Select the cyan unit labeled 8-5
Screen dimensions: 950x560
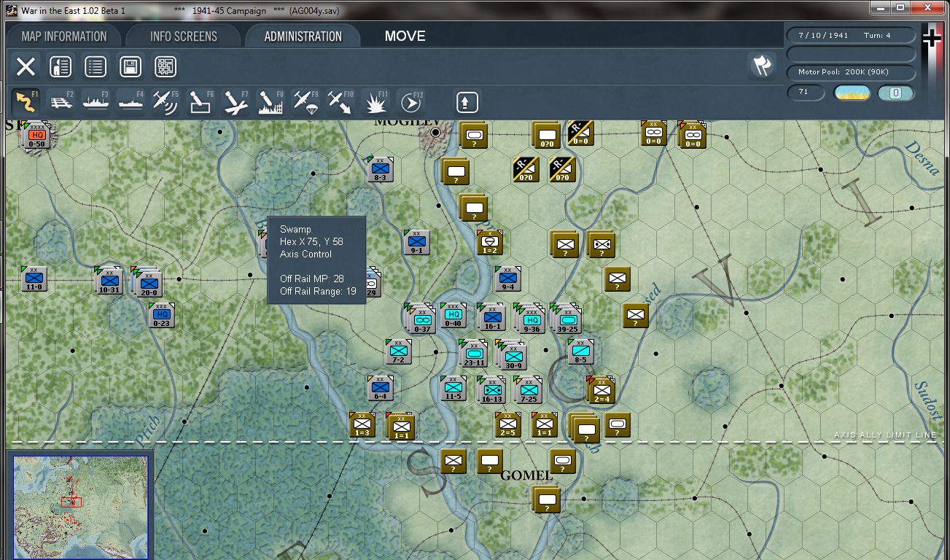click(580, 352)
